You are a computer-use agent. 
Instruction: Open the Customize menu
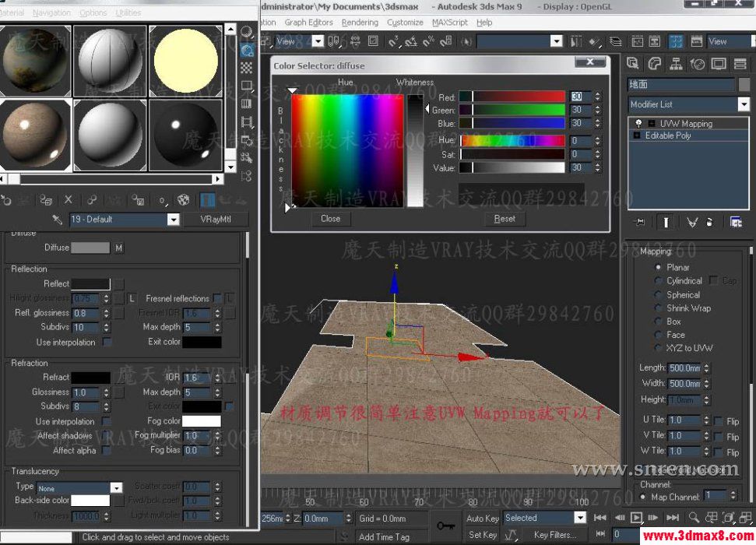405,23
